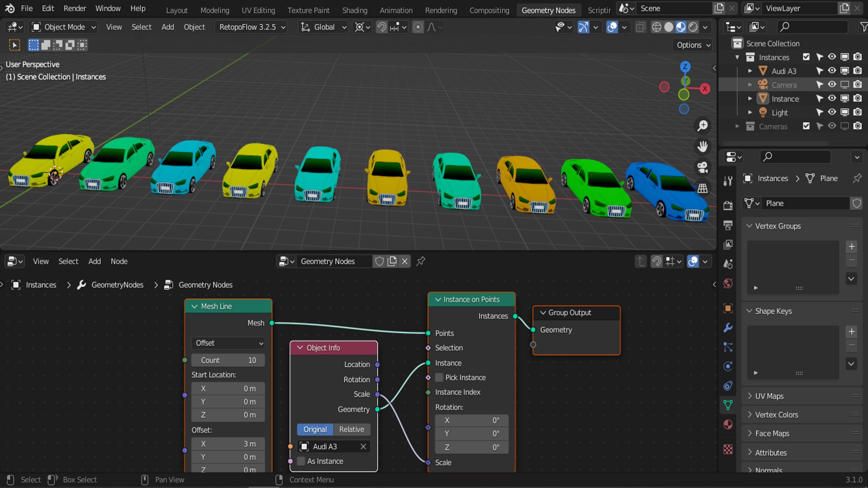Click the Tool properties tab icon

[728, 181]
